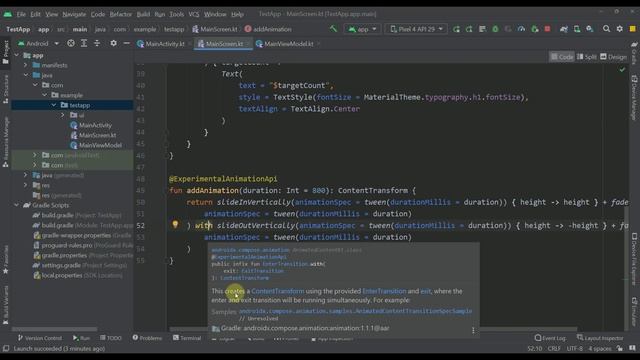This screenshot has width=640, height=360.
Task: Open the Version Control tool window
Action: 40,338
